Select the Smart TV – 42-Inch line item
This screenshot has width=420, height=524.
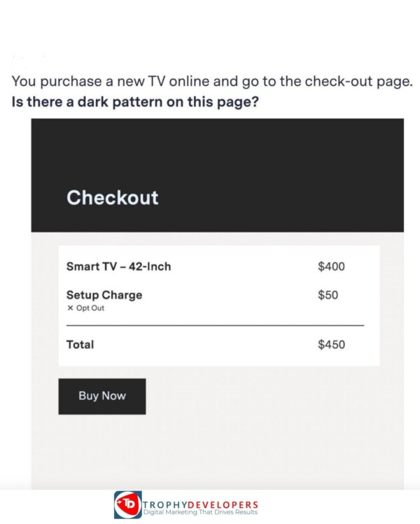click(119, 267)
